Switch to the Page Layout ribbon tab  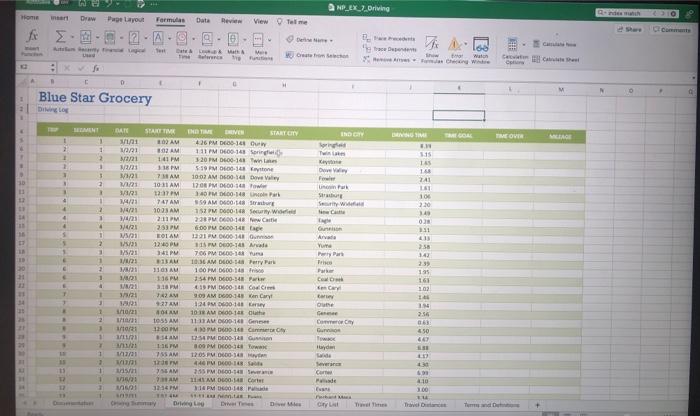click(126, 19)
